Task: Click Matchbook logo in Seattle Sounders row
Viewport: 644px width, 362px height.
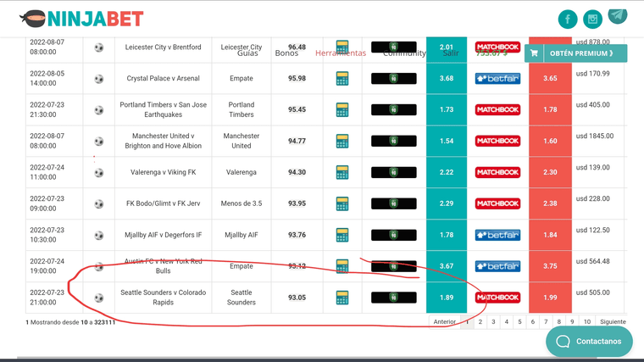Action: click(x=497, y=298)
